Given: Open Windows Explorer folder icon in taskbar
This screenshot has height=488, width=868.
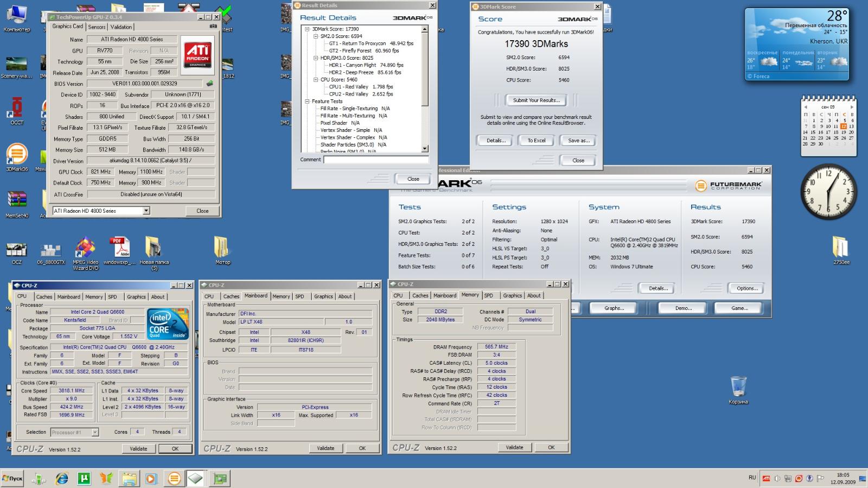Looking at the screenshot, I should pyautogui.click(x=129, y=478).
